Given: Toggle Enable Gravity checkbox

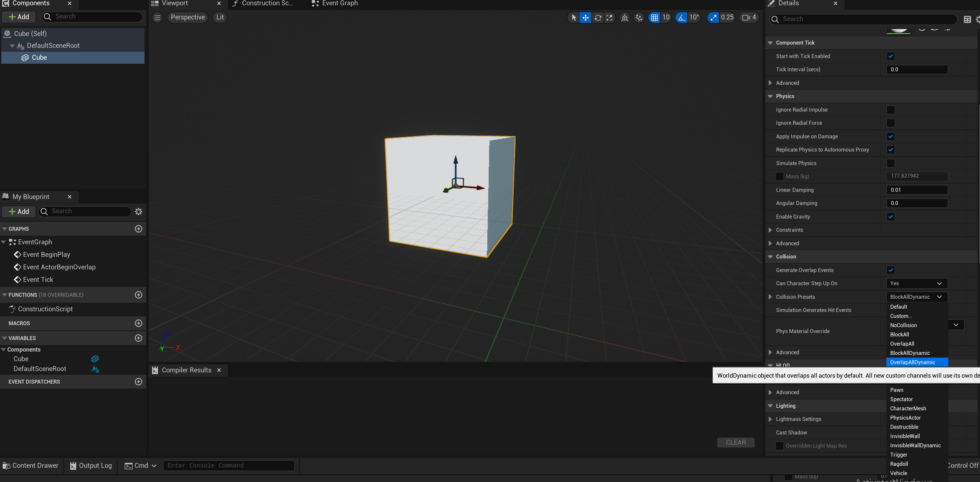Looking at the screenshot, I should 891,217.
